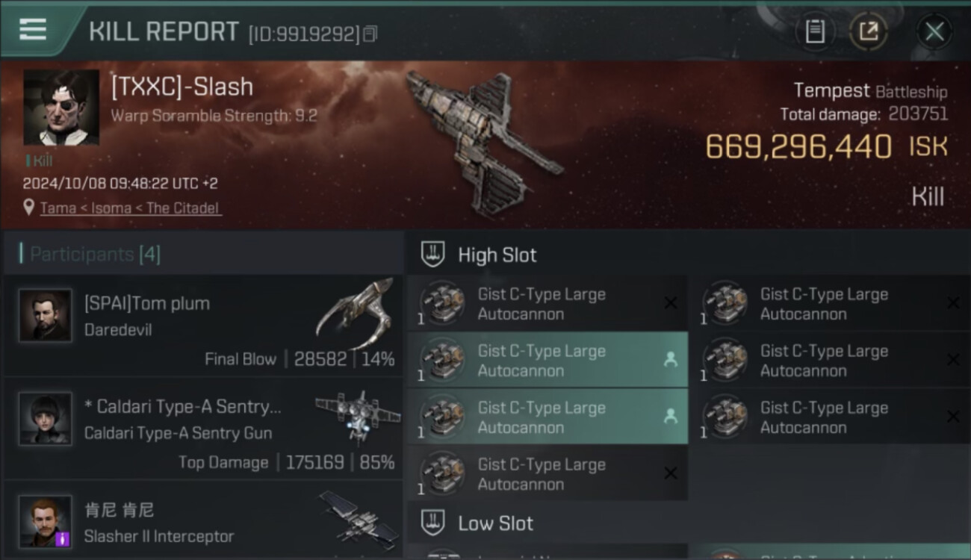The width and height of the screenshot is (971, 560).
Task: Select the Low Slot section icon
Action: pos(433,523)
